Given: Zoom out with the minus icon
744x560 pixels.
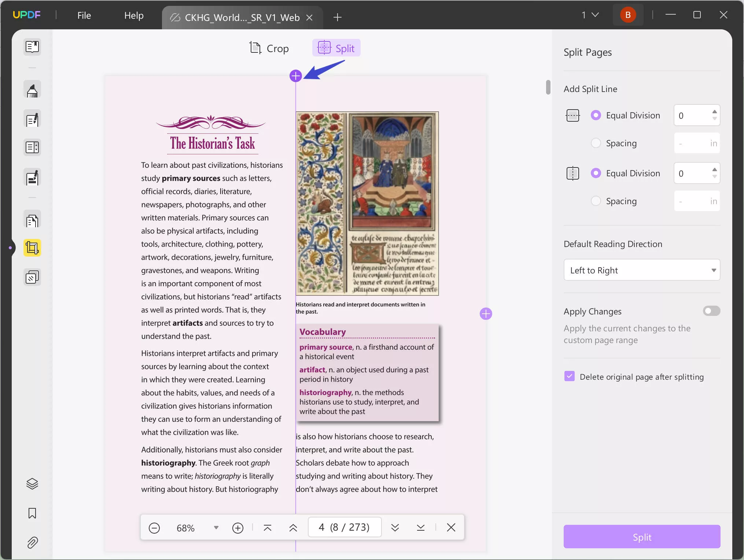Looking at the screenshot, I should coord(154,528).
